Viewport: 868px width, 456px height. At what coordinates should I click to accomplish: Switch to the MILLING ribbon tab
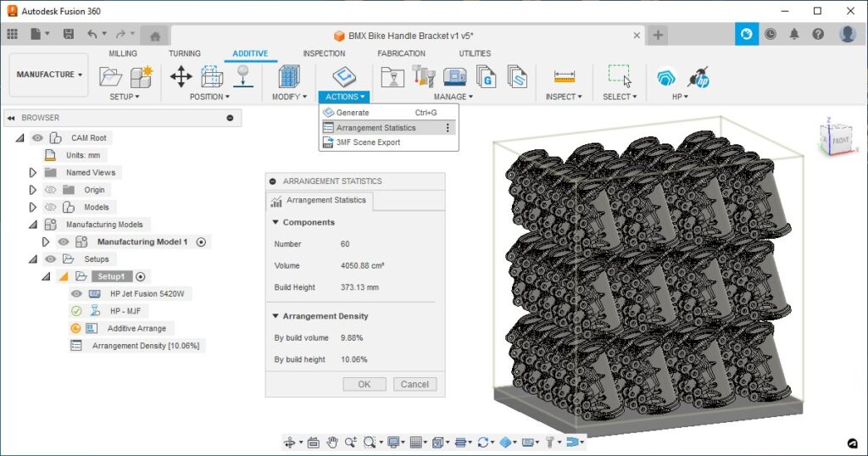123,53
